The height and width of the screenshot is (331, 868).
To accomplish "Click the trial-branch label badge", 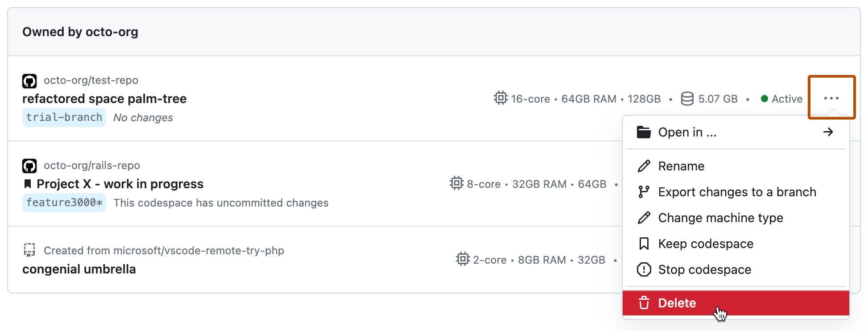I will point(64,117).
